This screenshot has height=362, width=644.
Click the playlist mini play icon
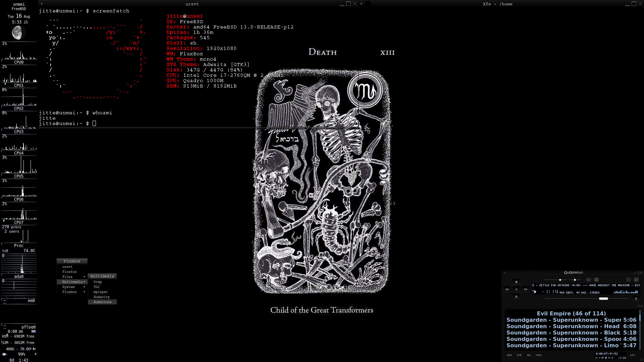click(600, 358)
